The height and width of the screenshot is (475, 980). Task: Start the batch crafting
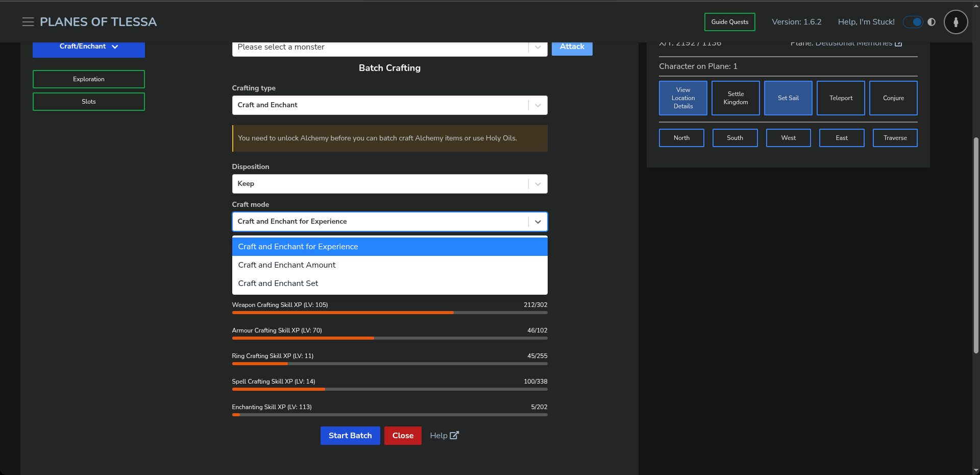coord(350,436)
